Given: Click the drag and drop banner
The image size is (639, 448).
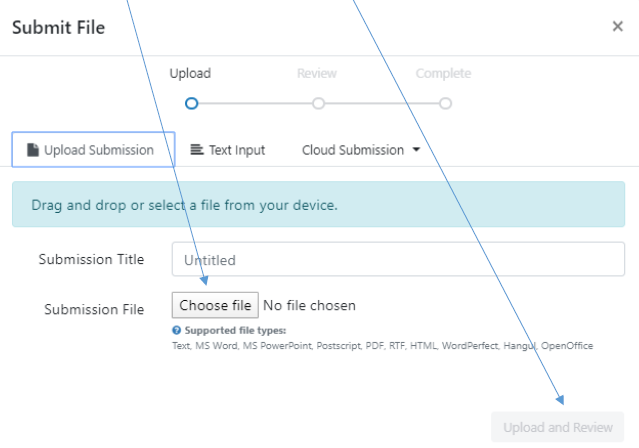Looking at the screenshot, I should pyautogui.click(x=318, y=204).
